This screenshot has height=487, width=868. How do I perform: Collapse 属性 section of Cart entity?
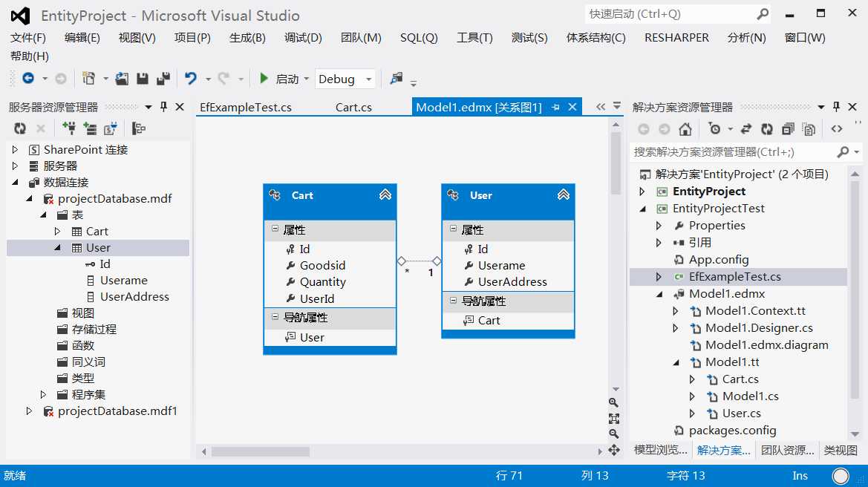click(x=275, y=229)
